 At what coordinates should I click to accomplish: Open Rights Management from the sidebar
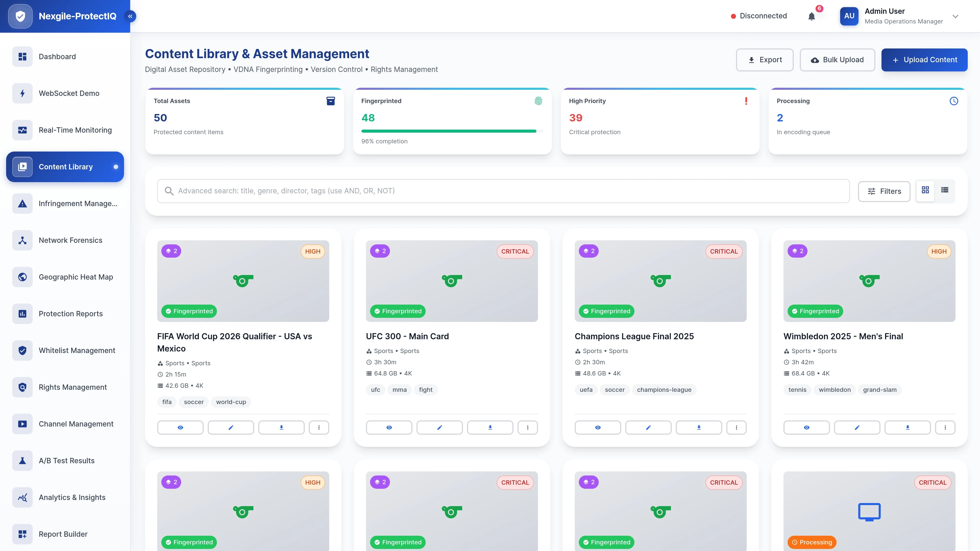72,387
